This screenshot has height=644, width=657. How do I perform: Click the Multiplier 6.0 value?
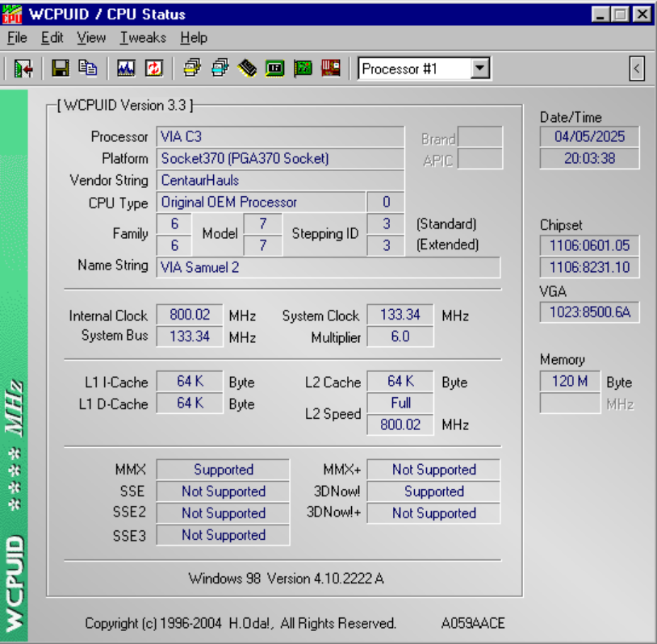400,337
